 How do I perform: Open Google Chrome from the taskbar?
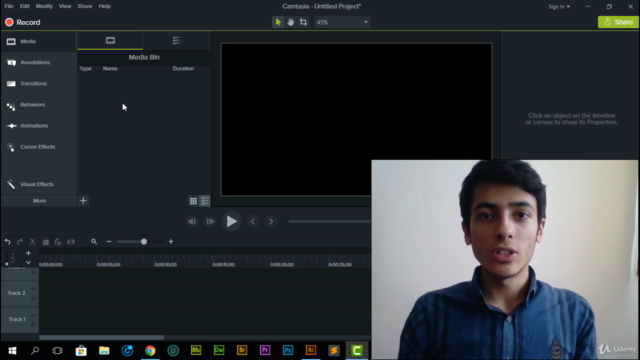pyautogui.click(x=150, y=351)
